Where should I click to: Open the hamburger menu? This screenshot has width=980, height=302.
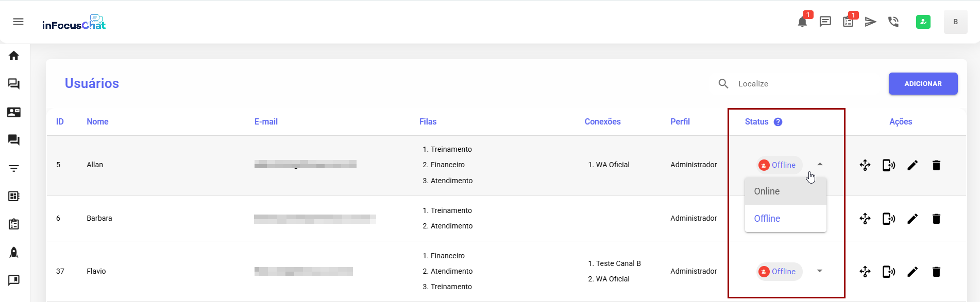click(18, 22)
